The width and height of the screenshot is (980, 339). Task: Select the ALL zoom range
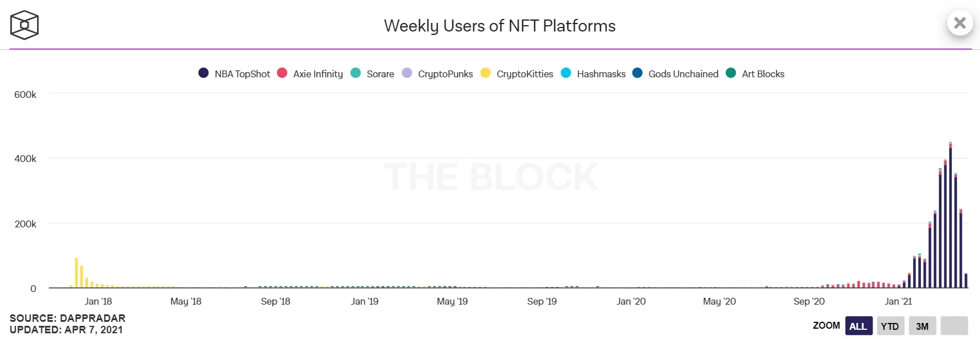tap(858, 326)
